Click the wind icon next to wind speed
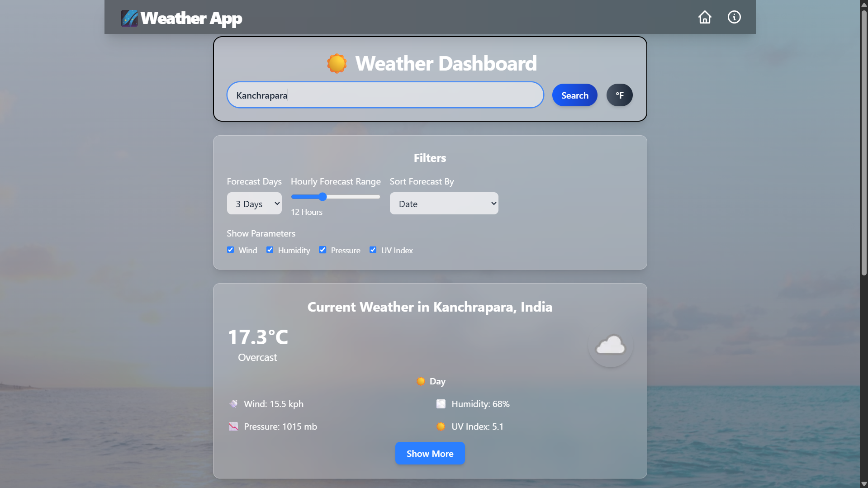The width and height of the screenshot is (868, 488). (233, 404)
